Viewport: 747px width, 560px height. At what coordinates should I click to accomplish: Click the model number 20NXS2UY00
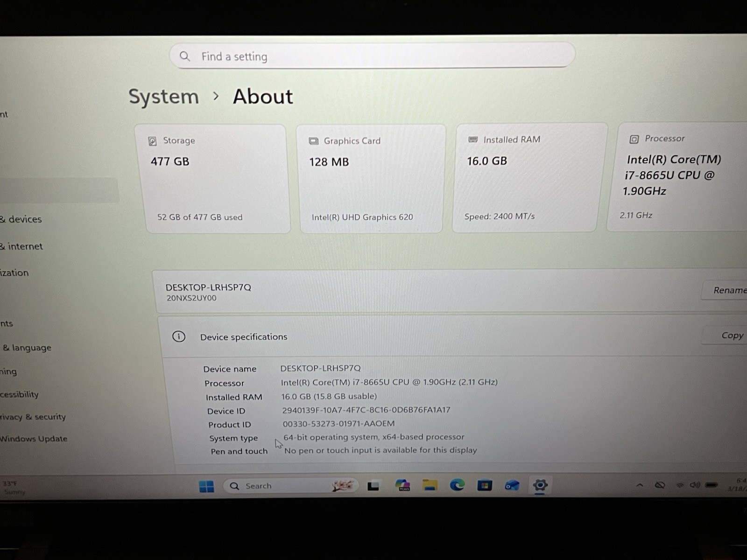point(191,298)
